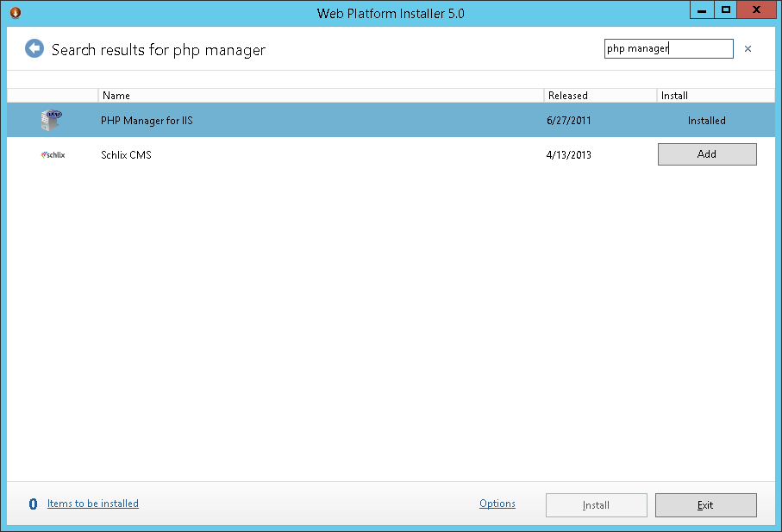Sort by the Released column header

600,95
